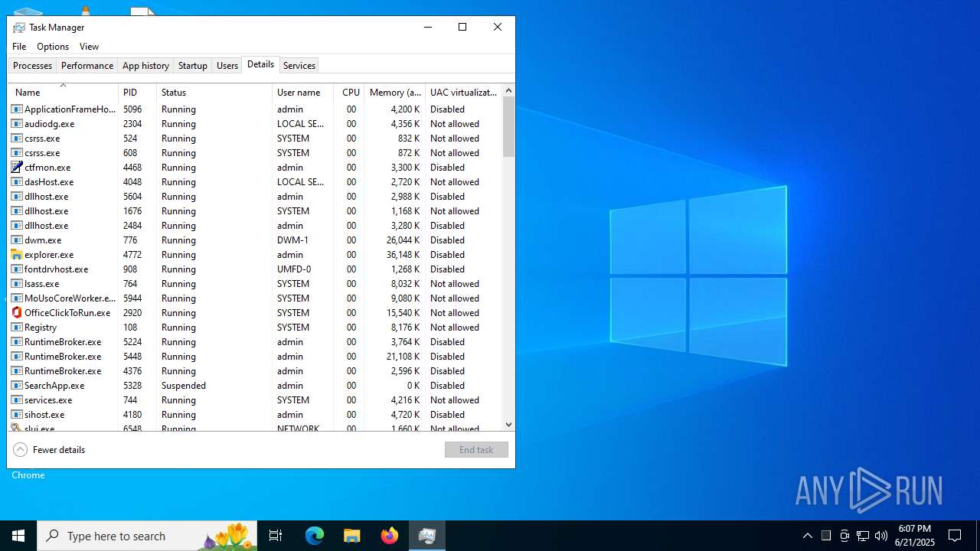Sort by the Name column header
Image resolution: width=980 pixels, height=551 pixels.
(63, 92)
